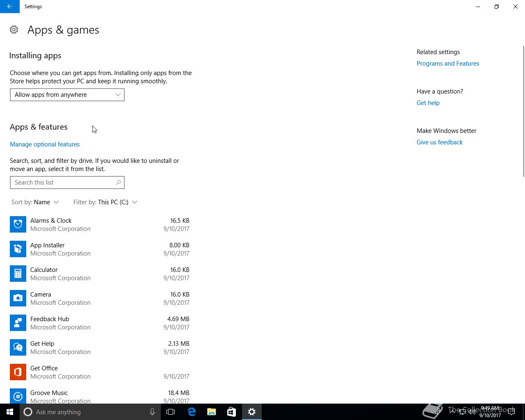This screenshot has width=525, height=420.
Task: Select the Get Help name text
Action: 42,344
